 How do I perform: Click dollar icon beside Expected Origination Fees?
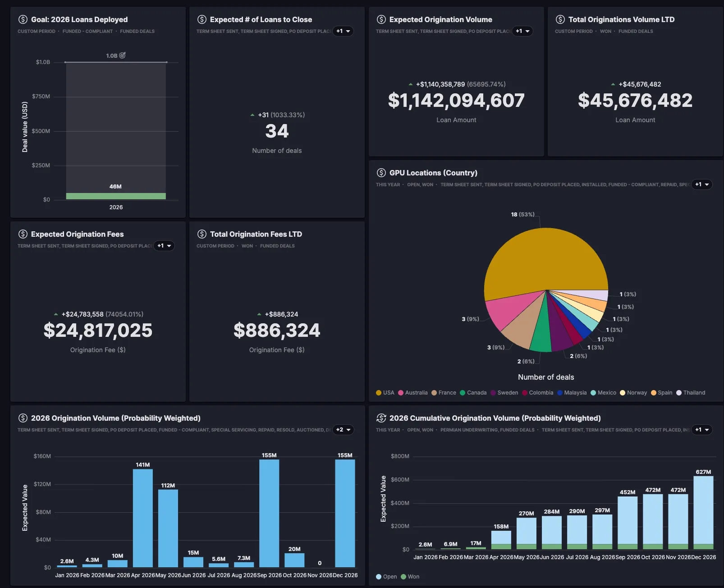23,234
